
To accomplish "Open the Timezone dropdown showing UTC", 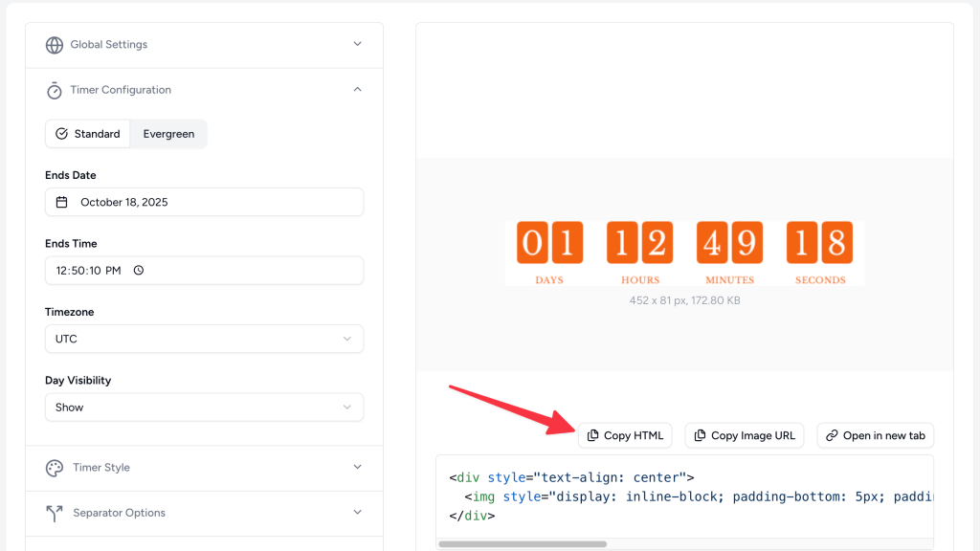I will click(204, 339).
